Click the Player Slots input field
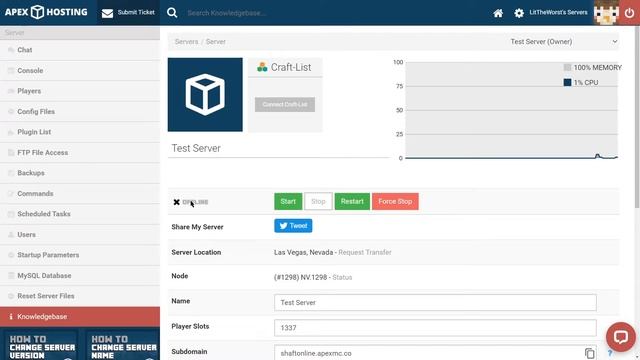The image size is (640, 360). coord(435,328)
